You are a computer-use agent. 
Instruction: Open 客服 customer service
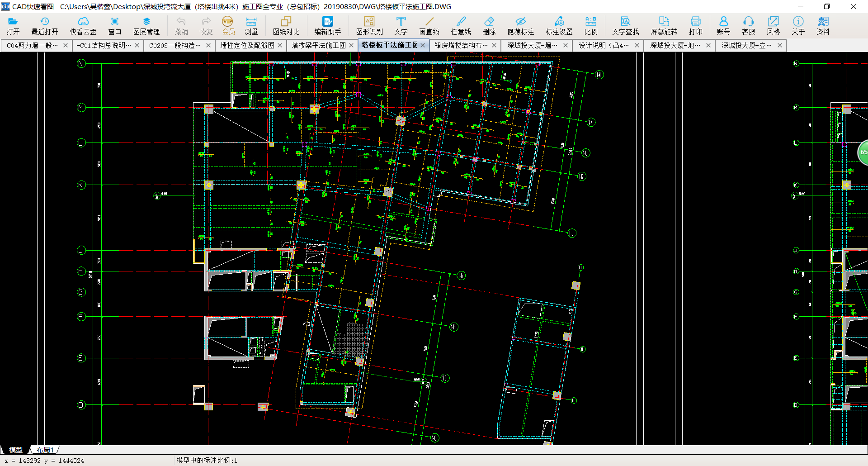click(x=749, y=26)
